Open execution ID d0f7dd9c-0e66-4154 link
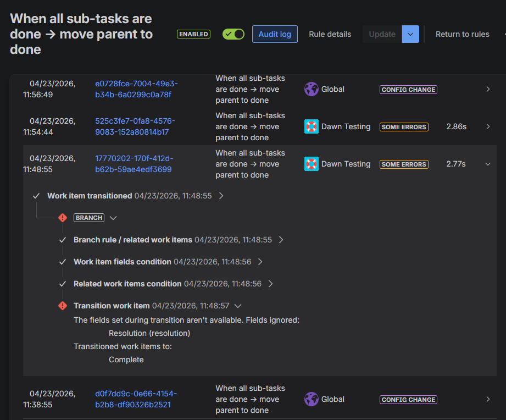The height and width of the screenshot is (420, 506). (136, 399)
